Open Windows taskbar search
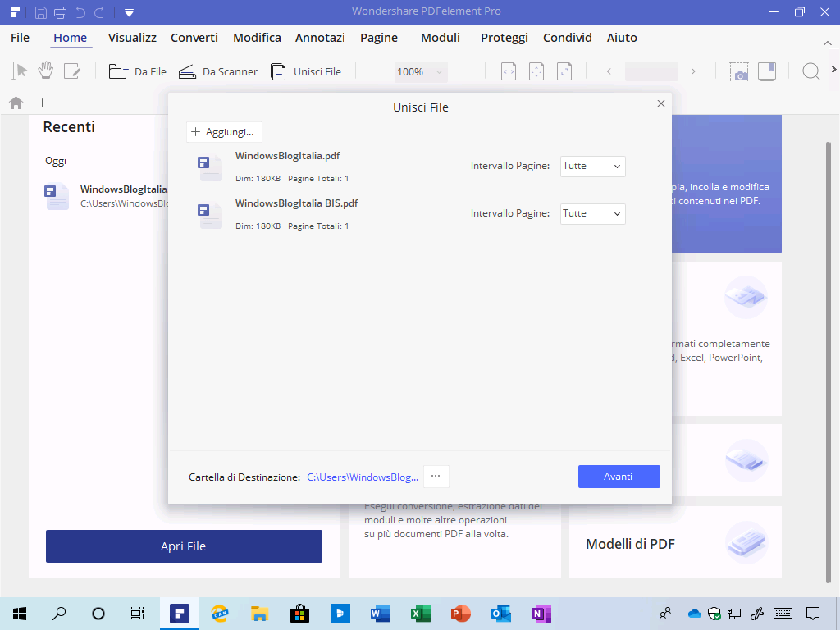840x630 pixels. click(59, 614)
